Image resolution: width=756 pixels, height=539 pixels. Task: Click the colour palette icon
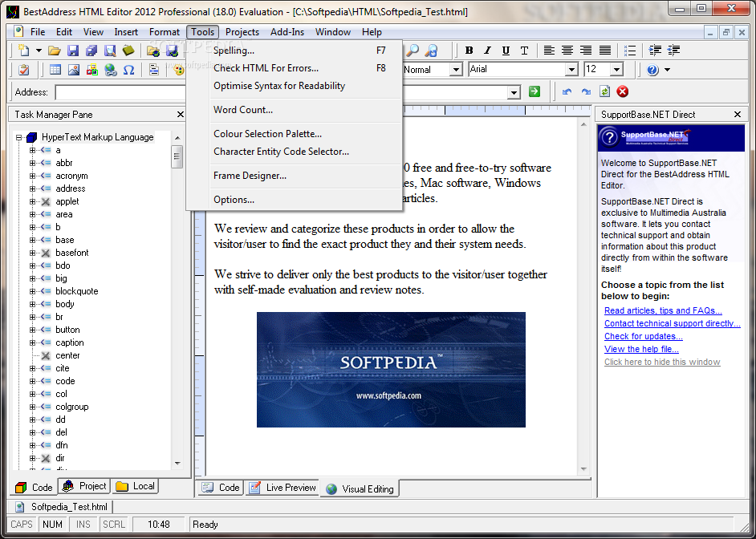point(179,70)
